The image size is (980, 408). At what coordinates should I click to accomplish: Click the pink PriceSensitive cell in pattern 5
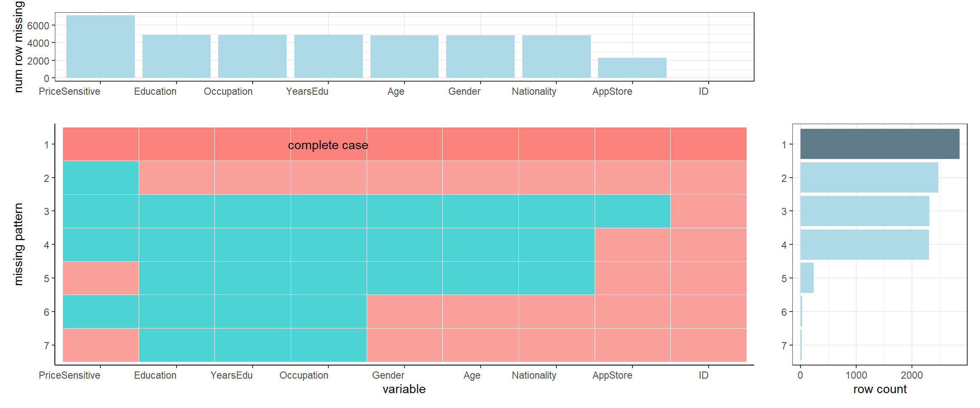pyautogui.click(x=101, y=278)
